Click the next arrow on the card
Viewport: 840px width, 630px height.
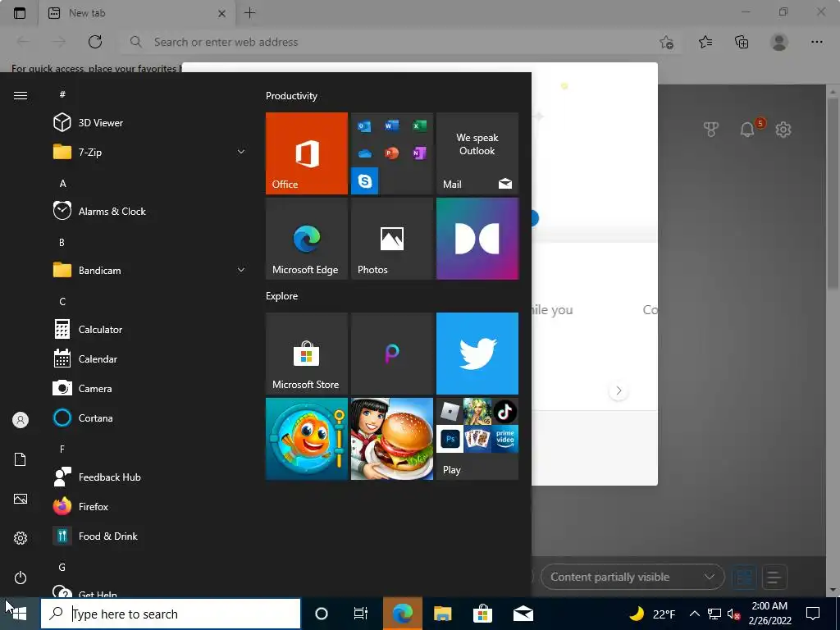[x=619, y=390]
